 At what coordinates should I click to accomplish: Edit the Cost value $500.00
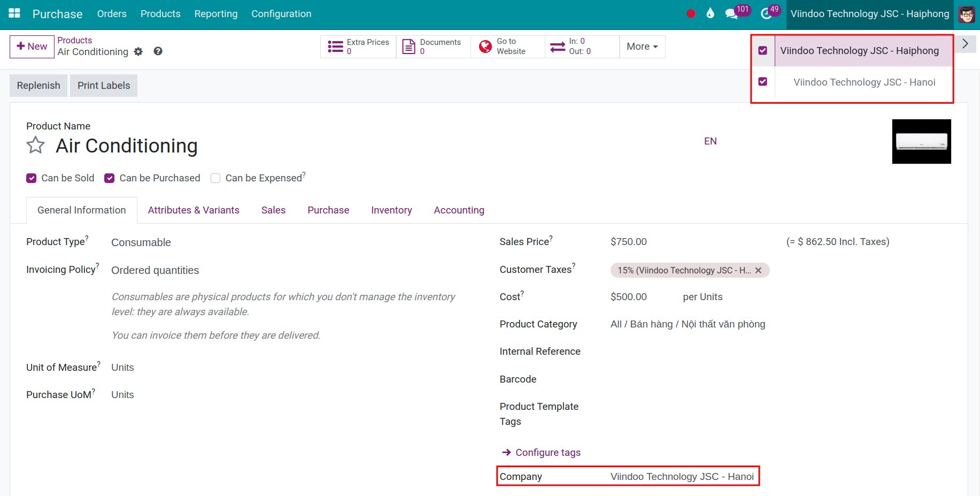click(x=629, y=297)
